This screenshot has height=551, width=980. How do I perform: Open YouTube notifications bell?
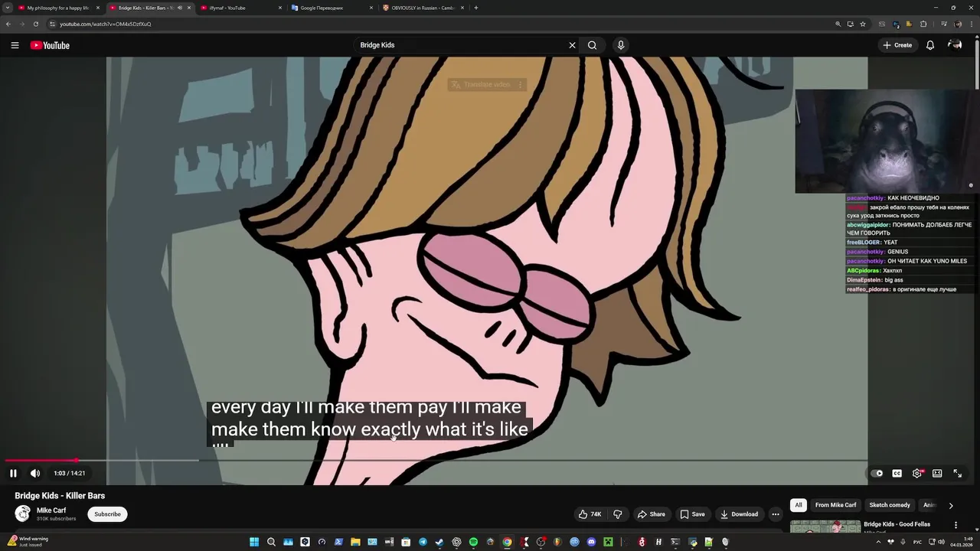coord(930,45)
